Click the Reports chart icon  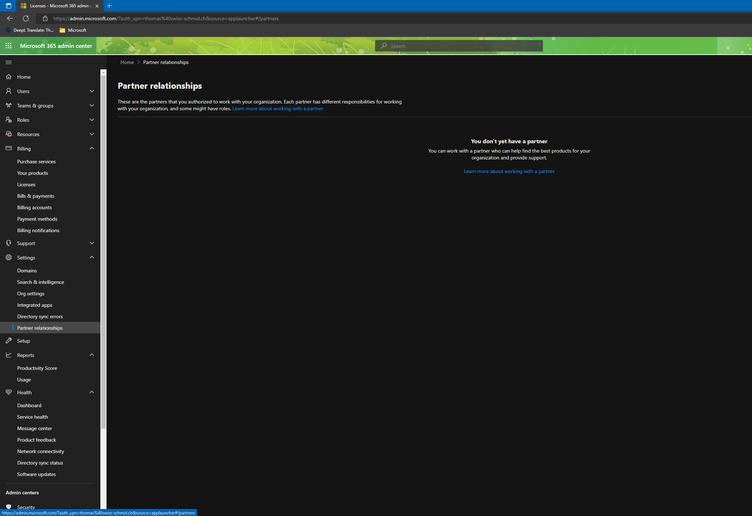click(x=9, y=355)
